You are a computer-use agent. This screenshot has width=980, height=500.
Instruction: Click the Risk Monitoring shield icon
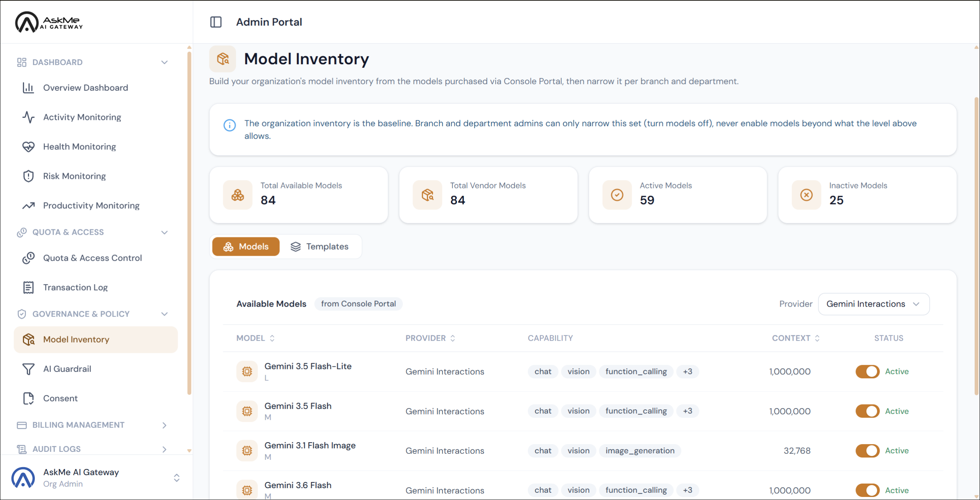[x=28, y=176]
